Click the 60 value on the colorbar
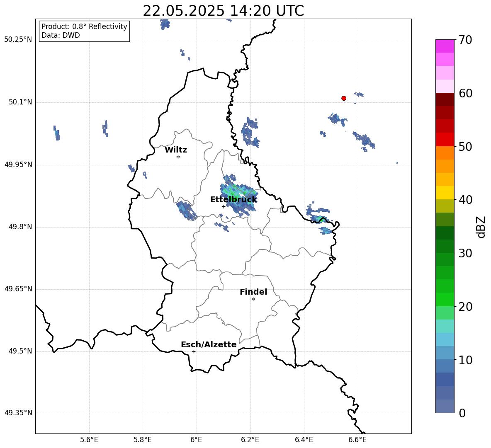This screenshot has width=491, height=448. [465, 93]
